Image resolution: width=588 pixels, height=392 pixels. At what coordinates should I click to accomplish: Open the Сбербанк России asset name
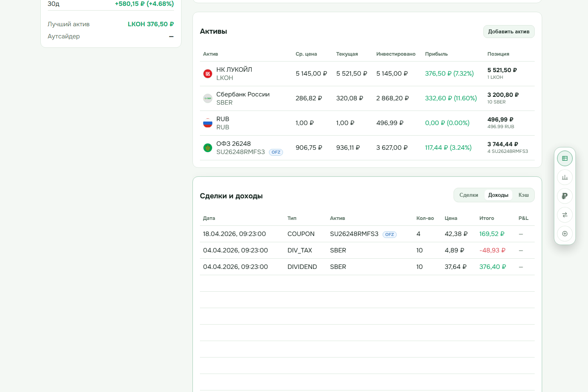click(243, 94)
